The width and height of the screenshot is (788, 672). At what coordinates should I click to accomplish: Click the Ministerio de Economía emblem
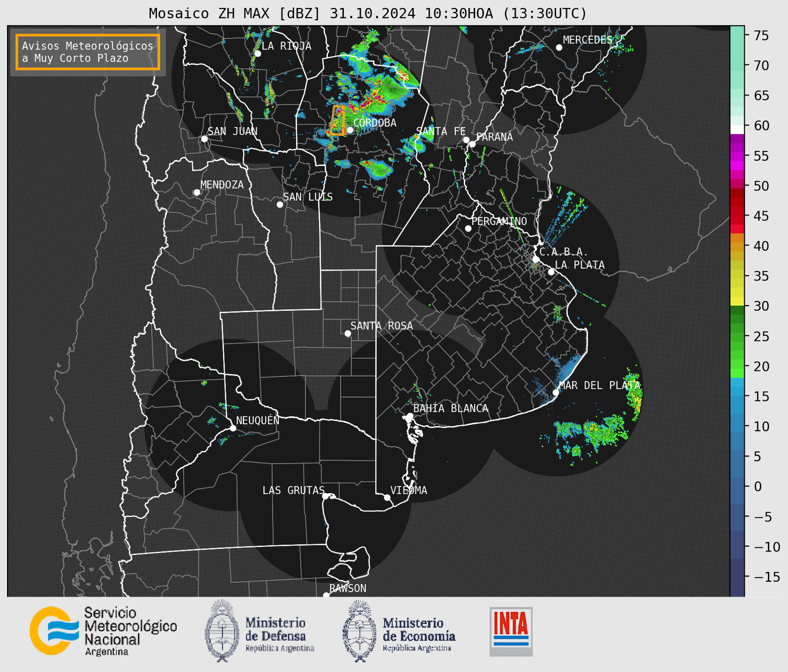point(359,631)
